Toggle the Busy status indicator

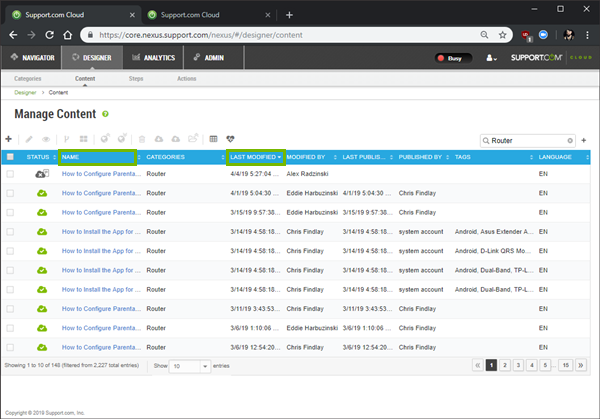(x=453, y=58)
